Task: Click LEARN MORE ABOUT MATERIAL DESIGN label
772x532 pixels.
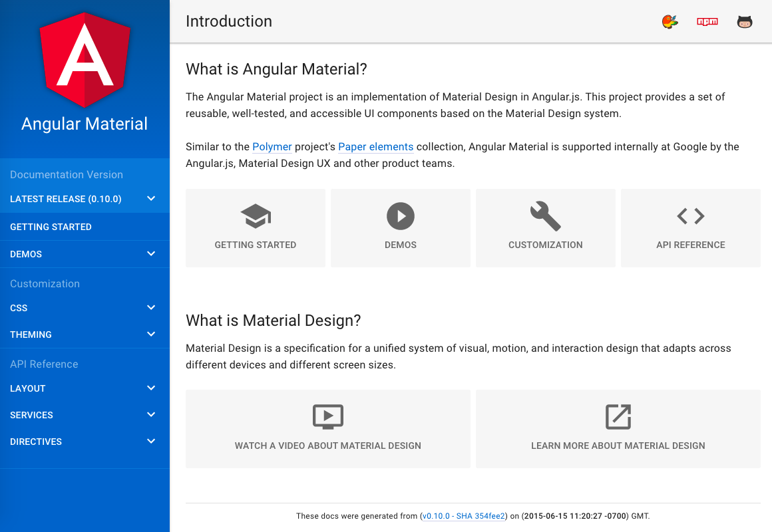Action: coord(618,446)
